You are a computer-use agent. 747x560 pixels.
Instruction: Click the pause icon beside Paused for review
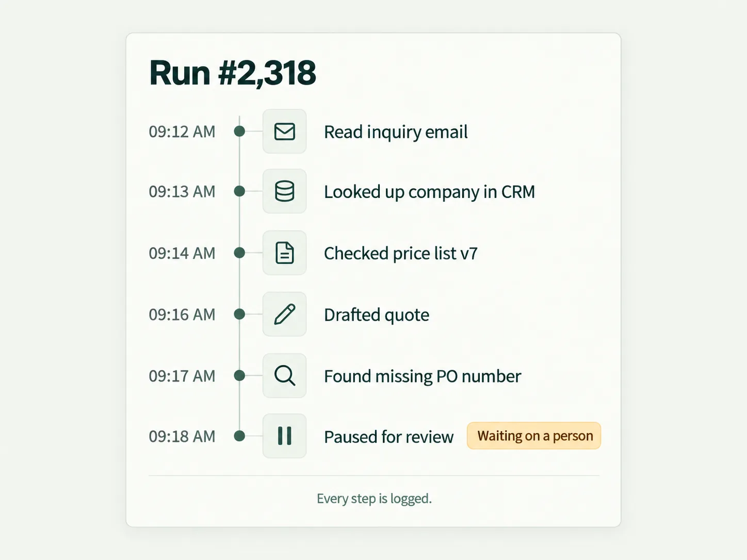[285, 436]
